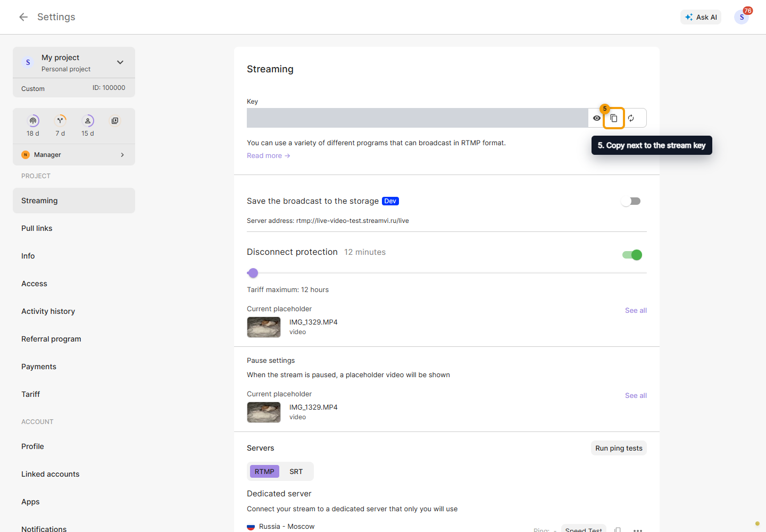The height and width of the screenshot is (532, 766).
Task: Click the server address rtmp://live-video-test.streamvi.ru/live
Action: 353,221
